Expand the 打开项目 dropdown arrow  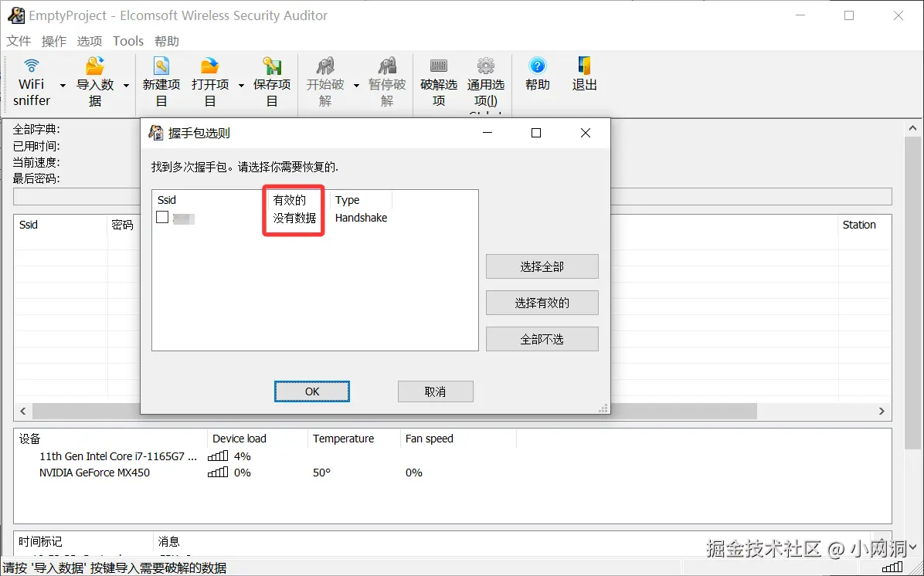pos(240,86)
